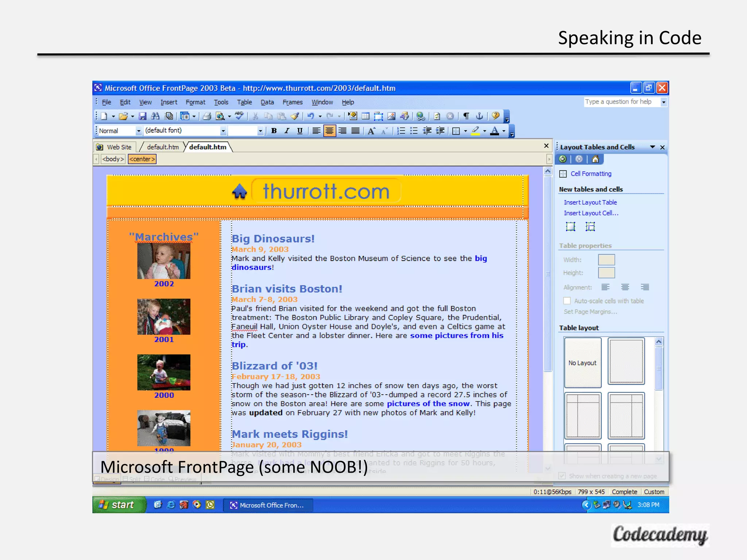Click the page vertical scrollbar thumb
This screenshot has height=560, width=747.
tap(548, 273)
